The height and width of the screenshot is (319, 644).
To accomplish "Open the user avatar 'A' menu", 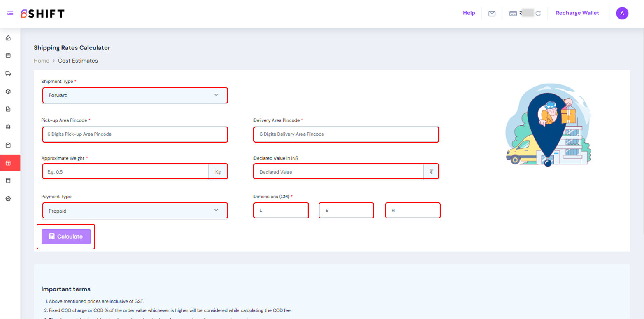I will (622, 14).
